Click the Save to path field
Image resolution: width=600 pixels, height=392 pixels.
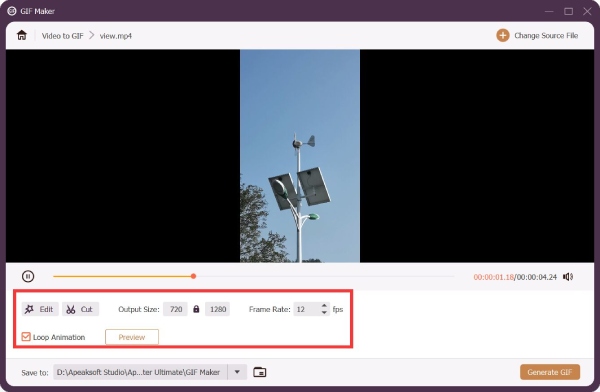[x=140, y=372]
